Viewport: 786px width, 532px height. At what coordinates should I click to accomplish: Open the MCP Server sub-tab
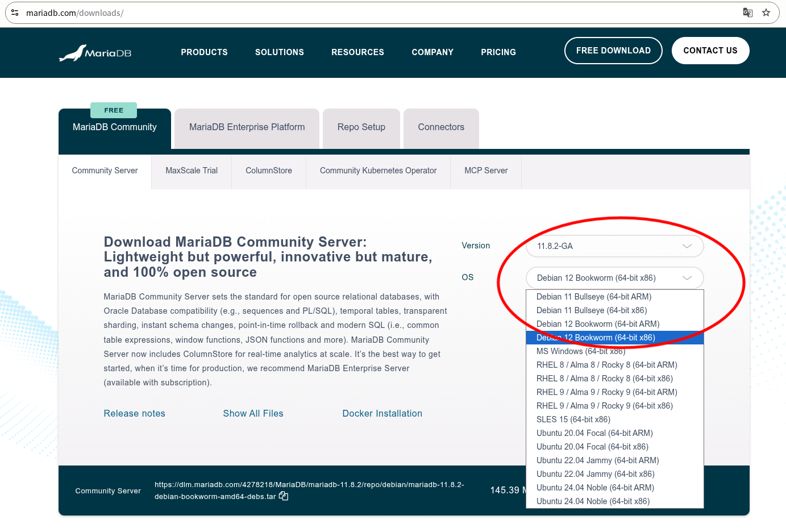coord(486,172)
